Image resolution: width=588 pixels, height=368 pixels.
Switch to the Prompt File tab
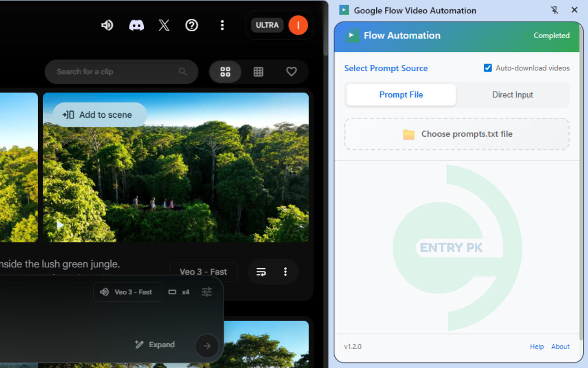tap(401, 94)
